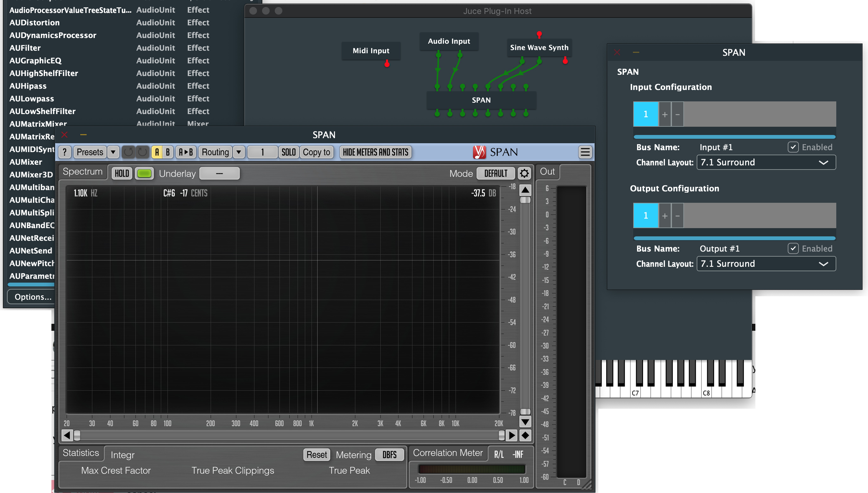Toggle the green spectrum enable switch
This screenshot has width=868, height=493.
click(144, 173)
